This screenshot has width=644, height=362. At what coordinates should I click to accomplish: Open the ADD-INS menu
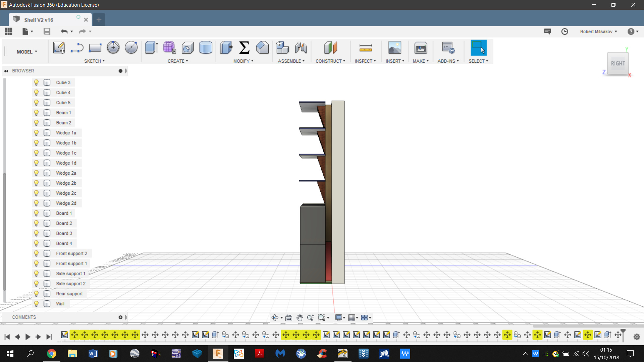tap(448, 61)
